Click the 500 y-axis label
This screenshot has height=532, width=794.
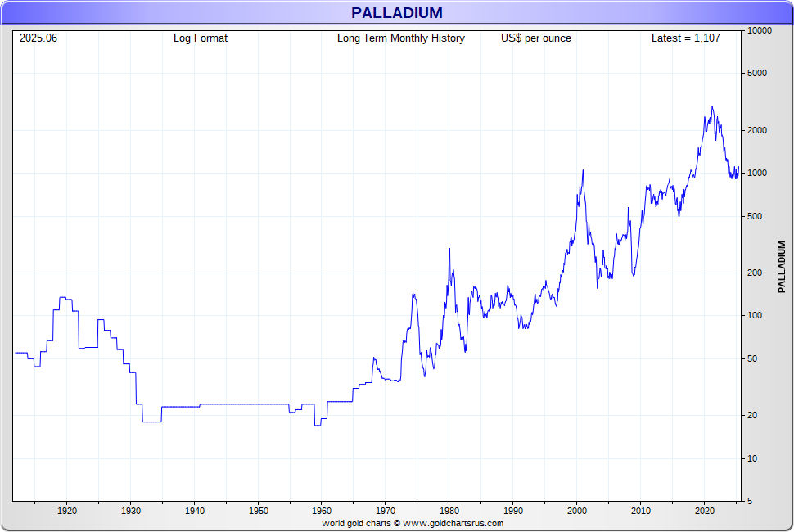click(755, 217)
